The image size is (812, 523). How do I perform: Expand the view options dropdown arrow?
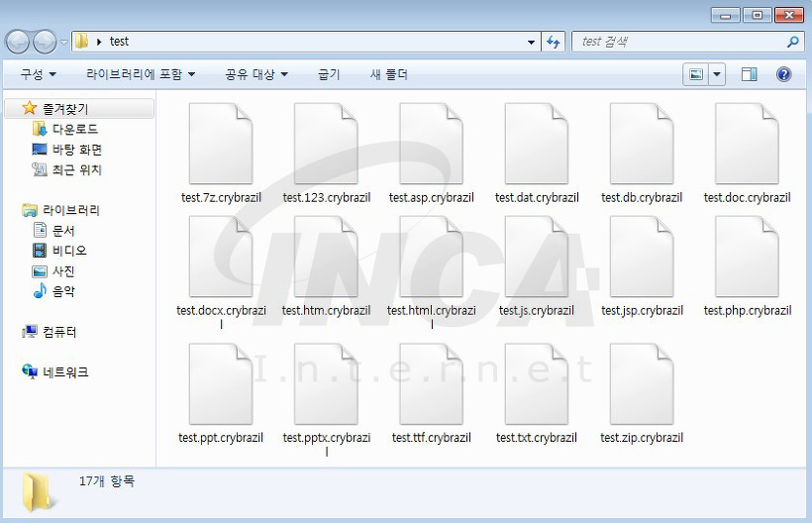coord(717,74)
